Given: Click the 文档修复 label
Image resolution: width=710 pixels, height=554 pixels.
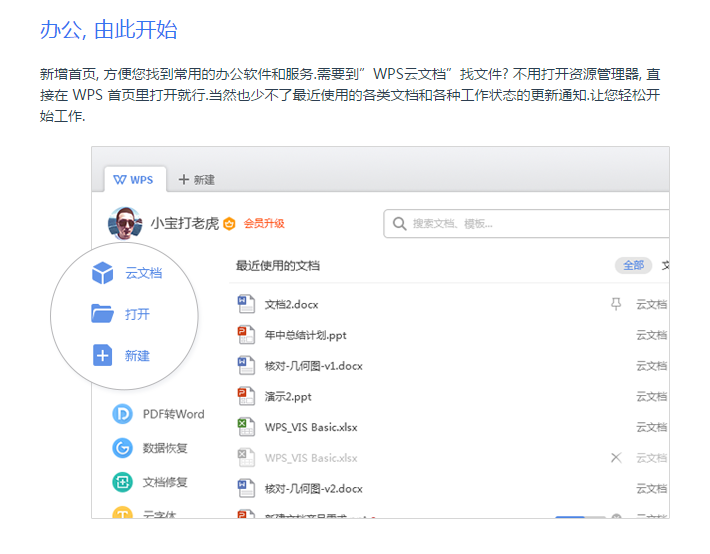Looking at the screenshot, I should tap(165, 482).
